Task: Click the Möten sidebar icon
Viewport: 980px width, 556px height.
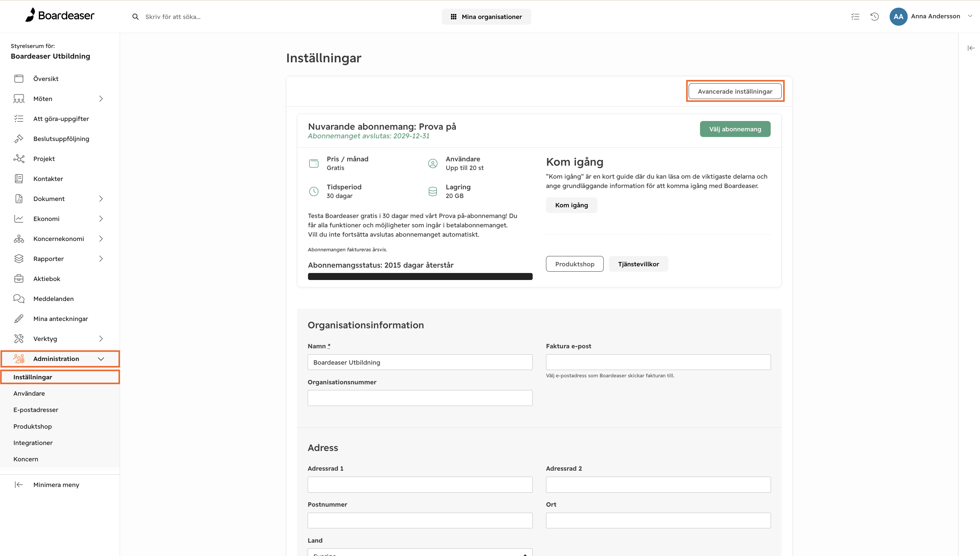Action: [19, 99]
